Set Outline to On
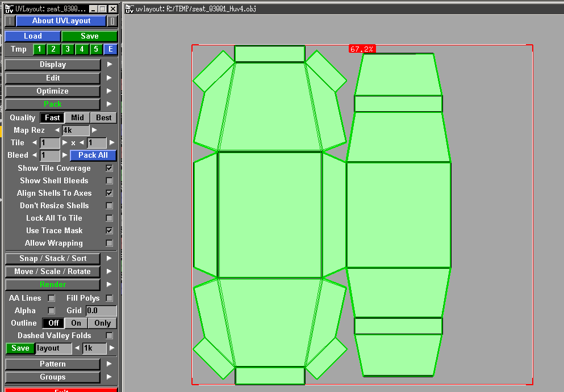The image size is (564, 392). [x=76, y=323]
